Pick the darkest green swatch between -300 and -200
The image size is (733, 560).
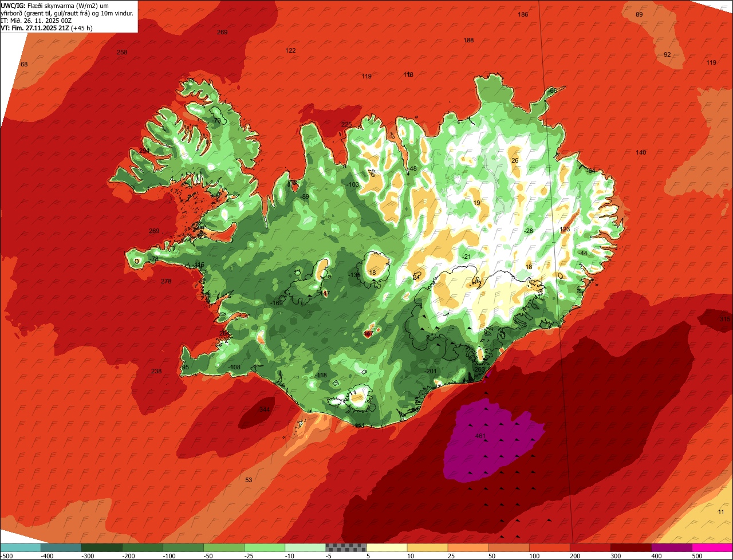[101, 547]
